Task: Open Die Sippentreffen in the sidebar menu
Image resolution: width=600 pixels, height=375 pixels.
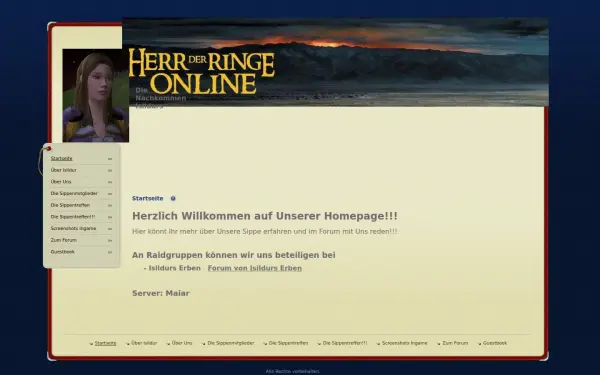Action: (x=70, y=205)
